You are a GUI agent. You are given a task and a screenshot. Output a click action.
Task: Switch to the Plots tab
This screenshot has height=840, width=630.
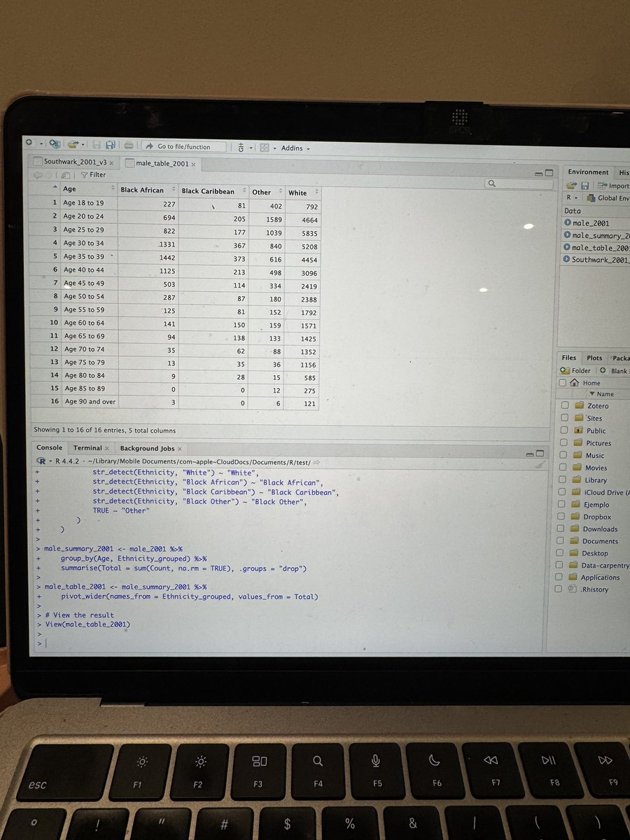pyautogui.click(x=594, y=358)
